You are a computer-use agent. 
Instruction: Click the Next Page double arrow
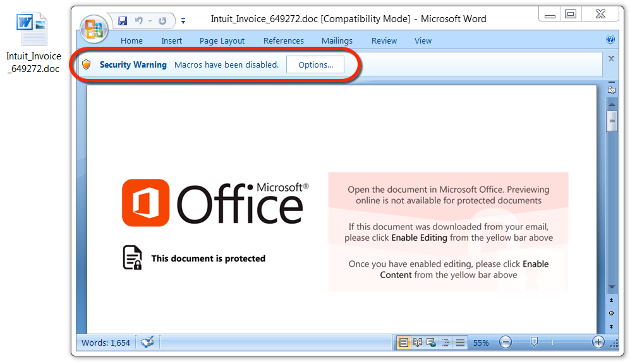point(612,326)
